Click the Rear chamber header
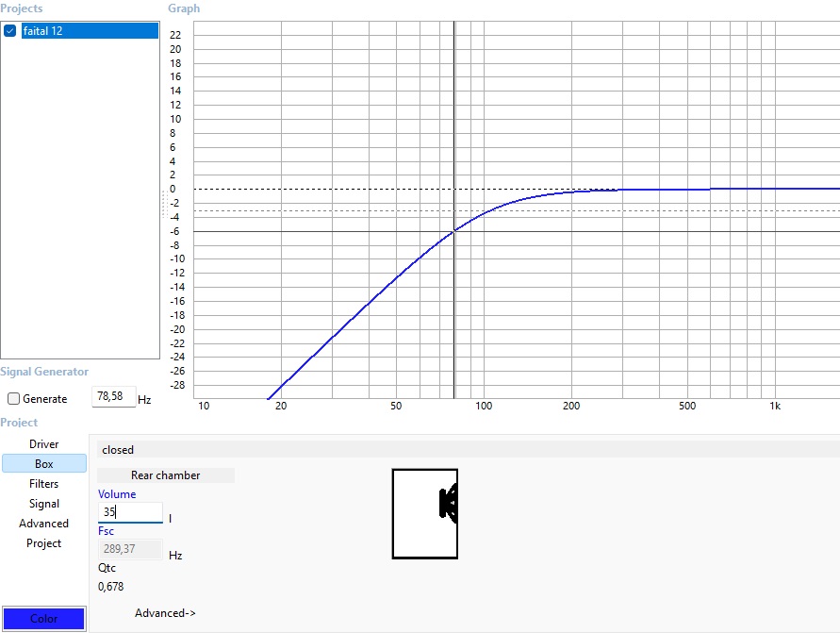The image size is (840, 633). coord(166,475)
